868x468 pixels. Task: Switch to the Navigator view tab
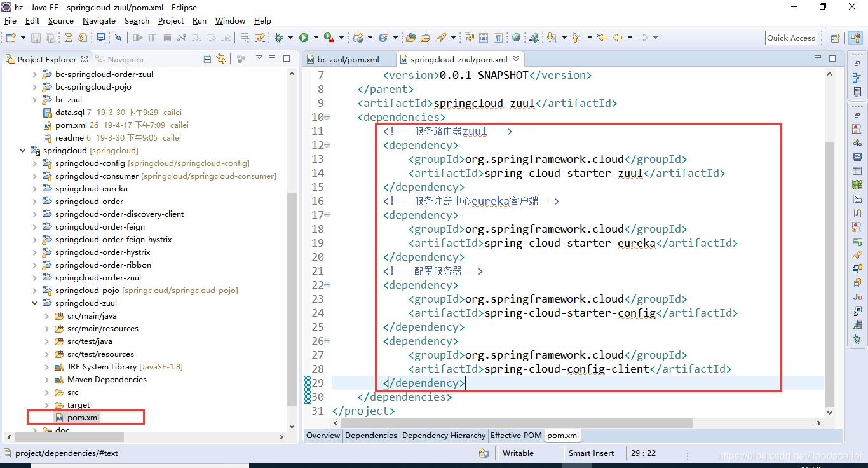pos(119,59)
